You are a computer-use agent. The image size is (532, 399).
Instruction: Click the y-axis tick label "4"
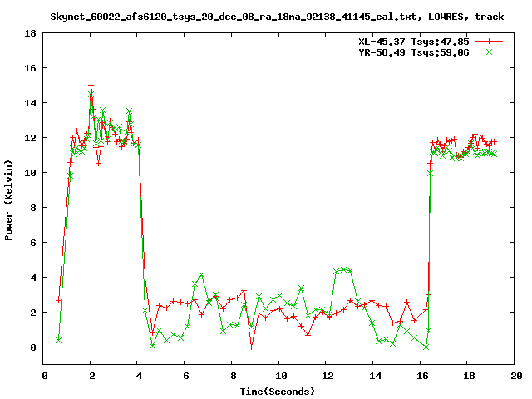[x=33, y=278]
